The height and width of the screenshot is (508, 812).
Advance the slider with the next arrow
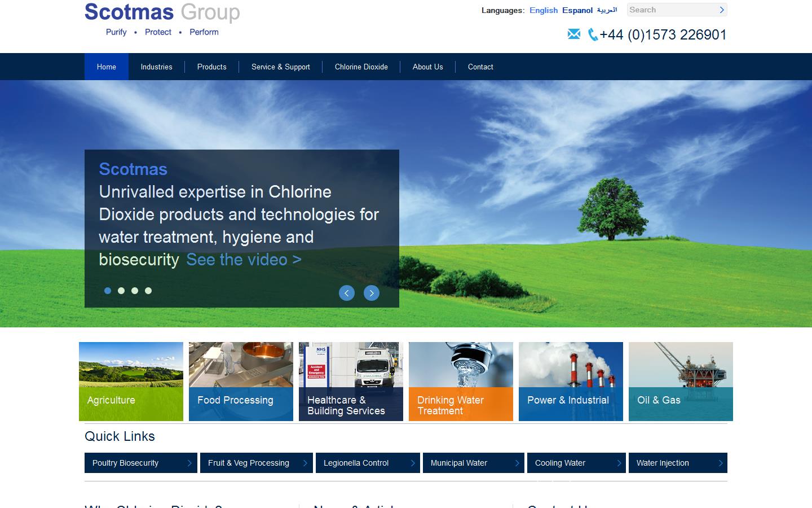click(x=372, y=293)
